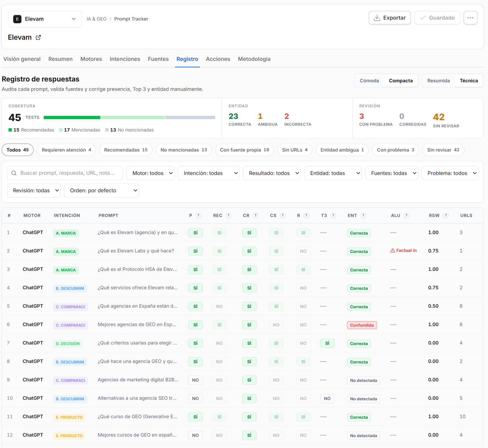Image resolution: width=488 pixels, height=448 pixels.
Task: Filter by Con fuente propia chip
Action: (244, 150)
